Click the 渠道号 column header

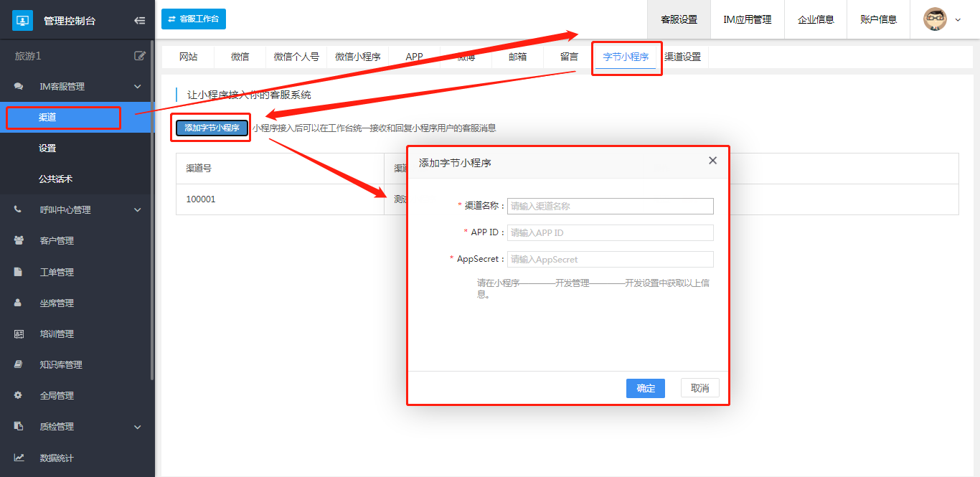pyautogui.click(x=199, y=169)
